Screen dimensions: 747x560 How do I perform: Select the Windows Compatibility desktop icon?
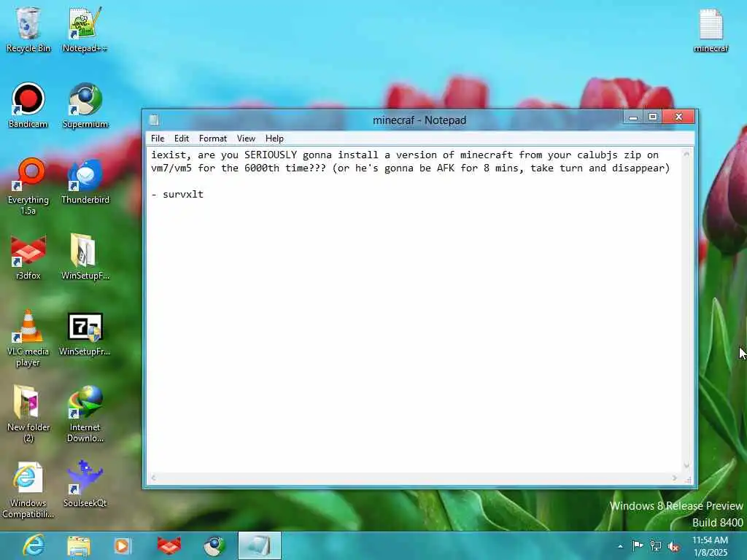point(28,490)
